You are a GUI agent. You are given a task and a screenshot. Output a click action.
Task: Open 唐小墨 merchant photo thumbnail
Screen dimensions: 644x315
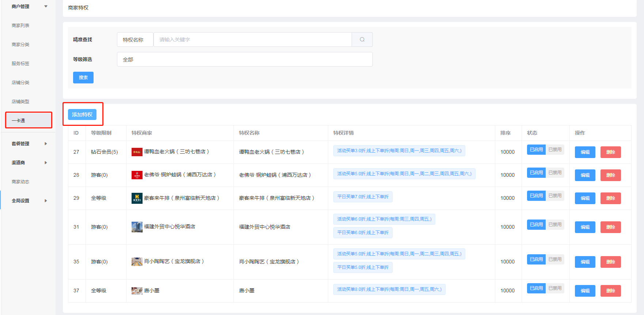tap(137, 290)
